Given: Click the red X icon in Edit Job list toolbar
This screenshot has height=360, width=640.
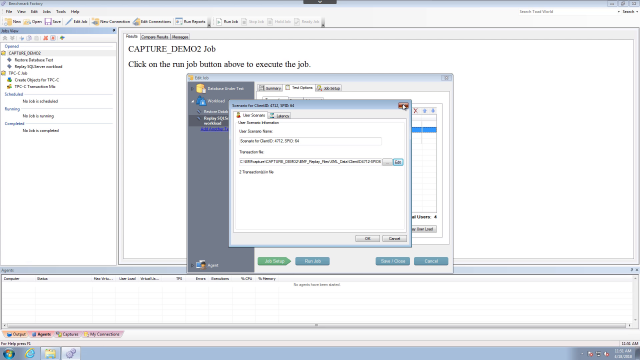Looking at the screenshot, I should [416, 111].
